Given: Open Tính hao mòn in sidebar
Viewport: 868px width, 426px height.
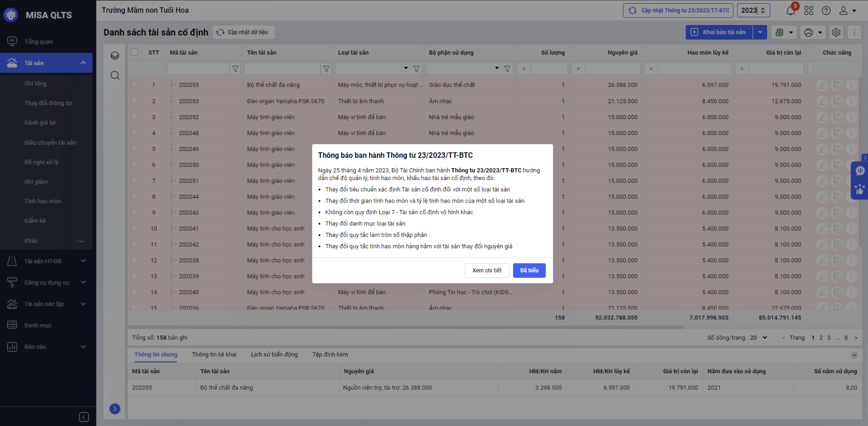Looking at the screenshot, I should (42, 201).
